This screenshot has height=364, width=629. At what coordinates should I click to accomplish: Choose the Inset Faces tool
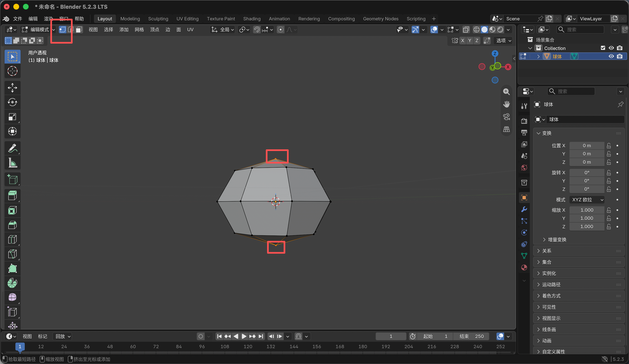pos(12,210)
